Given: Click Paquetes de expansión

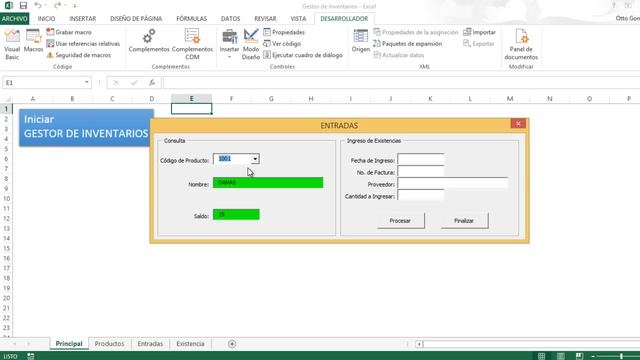Looking at the screenshot, I should pos(408,43).
